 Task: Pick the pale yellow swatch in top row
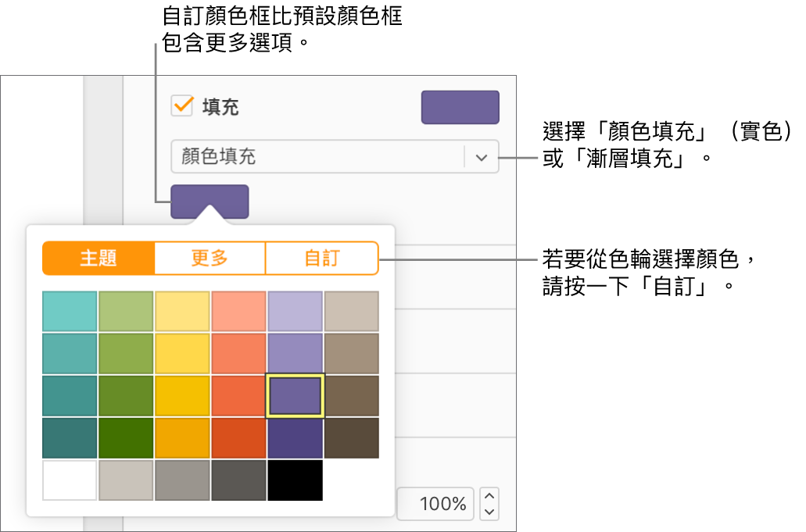click(182, 311)
